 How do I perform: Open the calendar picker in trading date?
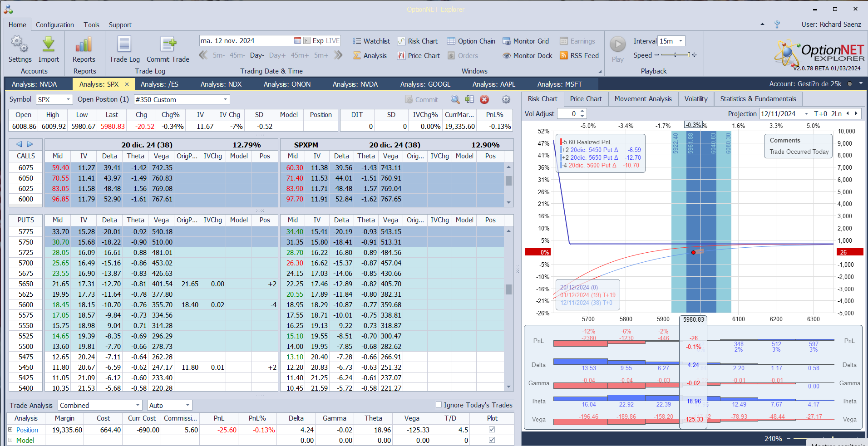click(297, 41)
